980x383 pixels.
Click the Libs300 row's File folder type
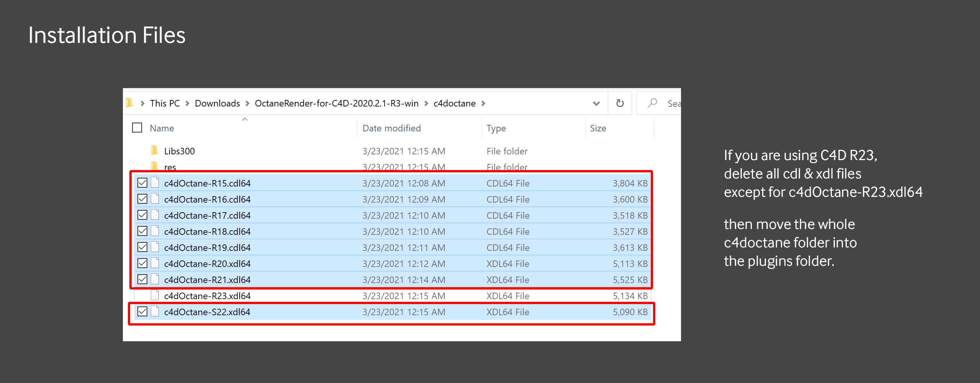[x=507, y=151]
